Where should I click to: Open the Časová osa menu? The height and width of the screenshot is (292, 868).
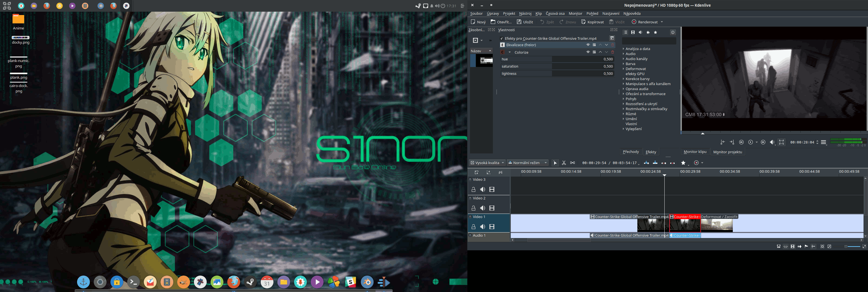point(555,13)
